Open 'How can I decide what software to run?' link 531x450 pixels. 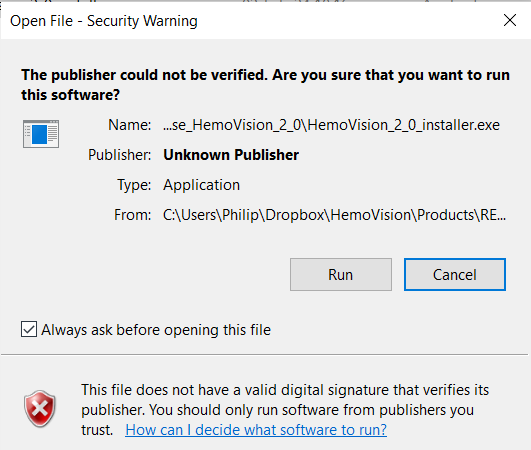(x=256, y=430)
